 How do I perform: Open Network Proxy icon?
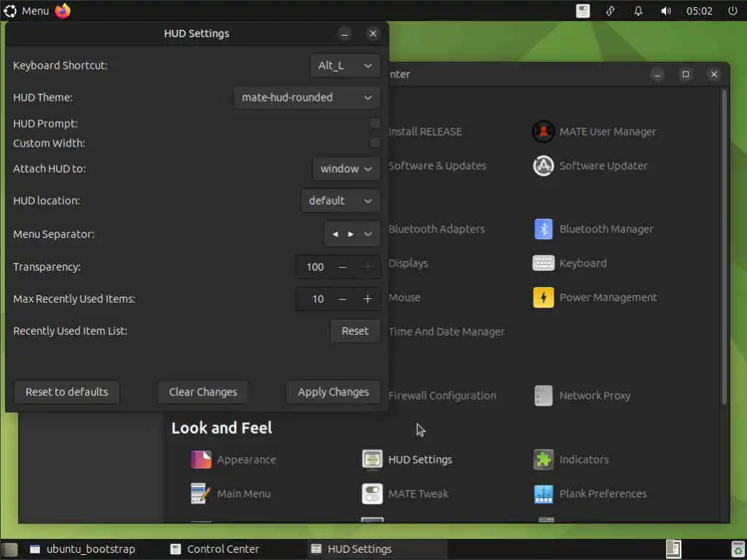pos(543,396)
